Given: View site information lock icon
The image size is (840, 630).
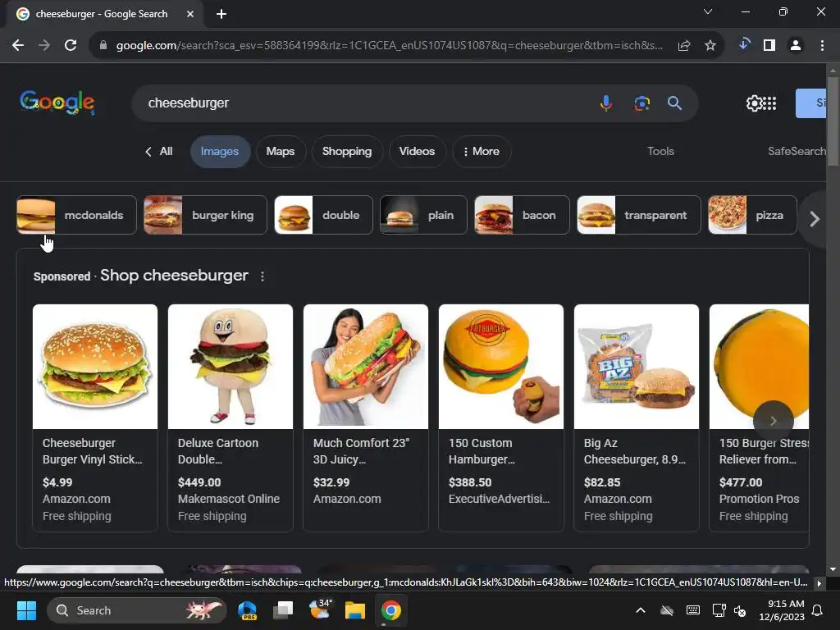Looking at the screenshot, I should 103,46.
